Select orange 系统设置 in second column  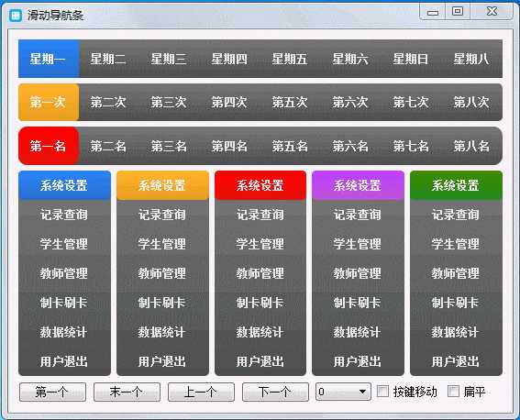[x=163, y=185]
